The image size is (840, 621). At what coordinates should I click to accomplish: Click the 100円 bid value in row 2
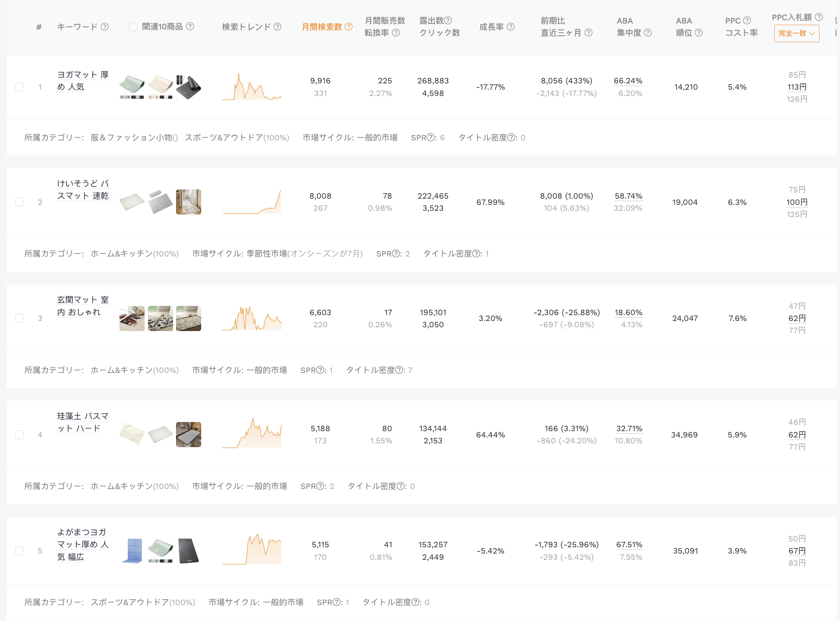click(x=797, y=202)
